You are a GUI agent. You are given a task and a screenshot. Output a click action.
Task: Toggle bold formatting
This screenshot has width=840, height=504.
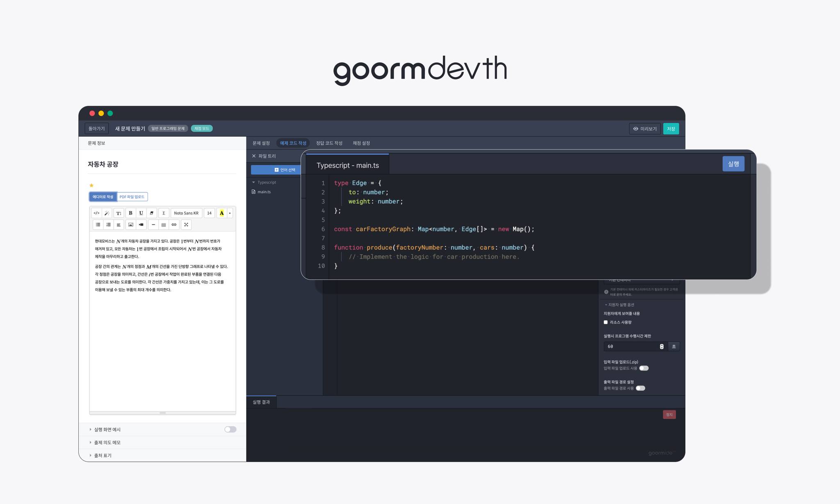pyautogui.click(x=130, y=213)
